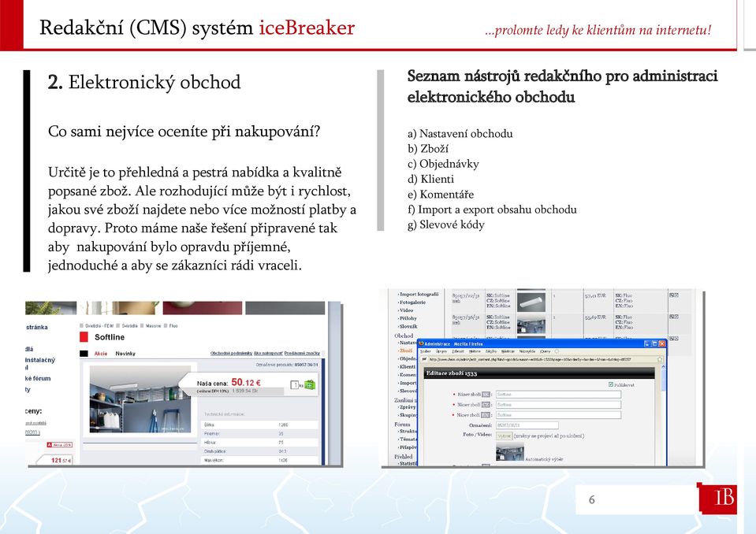Open the Ako nakupovať link
Viewport: 756px width, 534px height.
pyautogui.click(x=268, y=354)
